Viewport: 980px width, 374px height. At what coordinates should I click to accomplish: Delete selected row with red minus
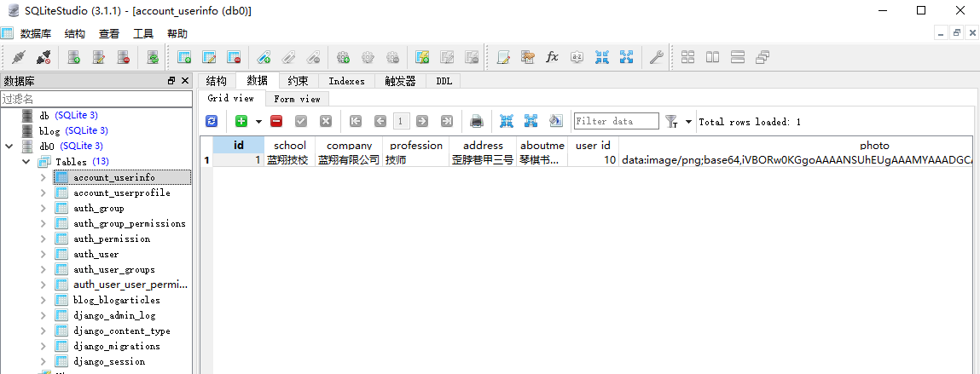click(x=276, y=121)
